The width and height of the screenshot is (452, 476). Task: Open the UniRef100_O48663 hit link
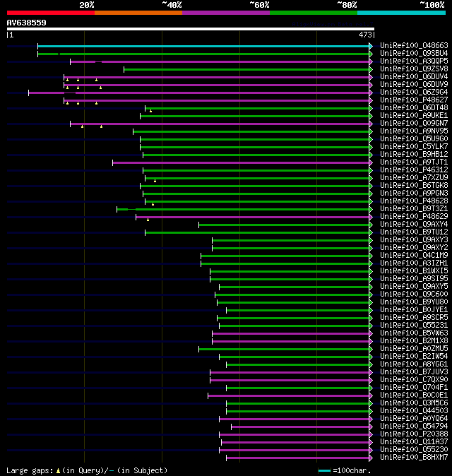click(x=414, y=45)
